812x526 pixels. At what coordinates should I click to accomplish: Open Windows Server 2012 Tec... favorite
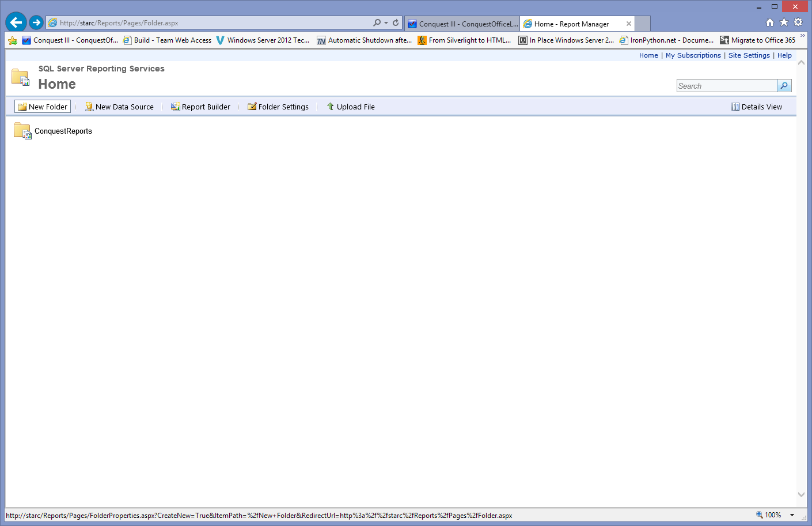[x=263, y=40]
